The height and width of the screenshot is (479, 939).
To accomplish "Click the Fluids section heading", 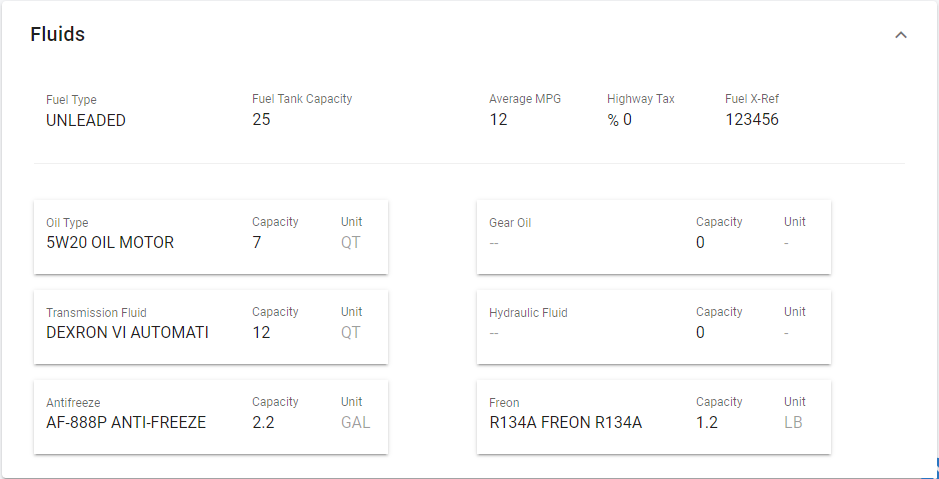I will pos(58,35).
